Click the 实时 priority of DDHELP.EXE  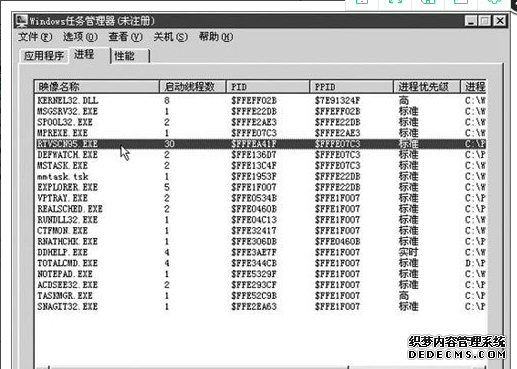(408, 252)
